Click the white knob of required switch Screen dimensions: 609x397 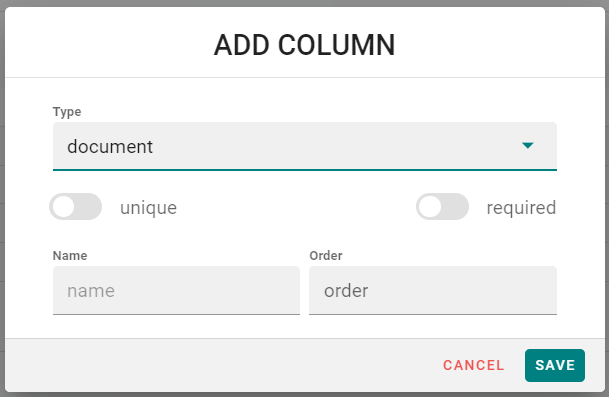[430, 207]
